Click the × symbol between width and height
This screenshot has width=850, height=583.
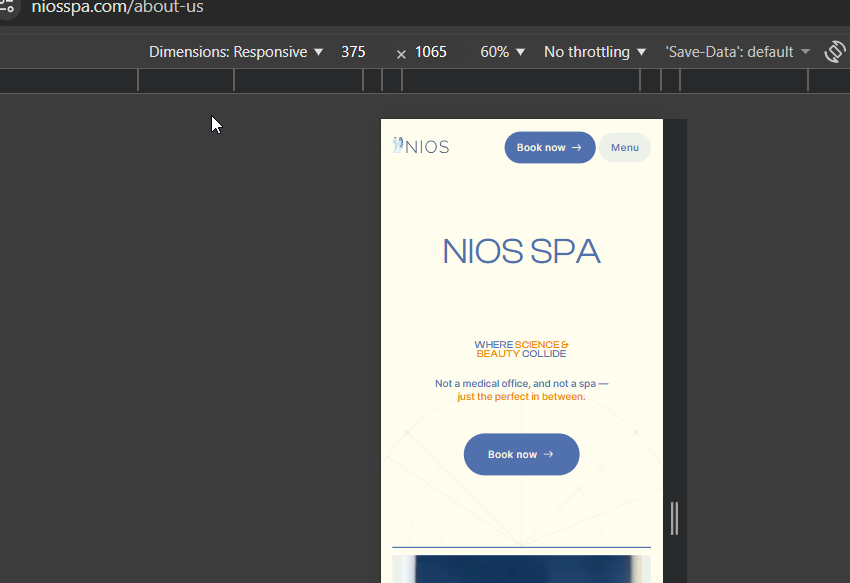coord(401,54)
